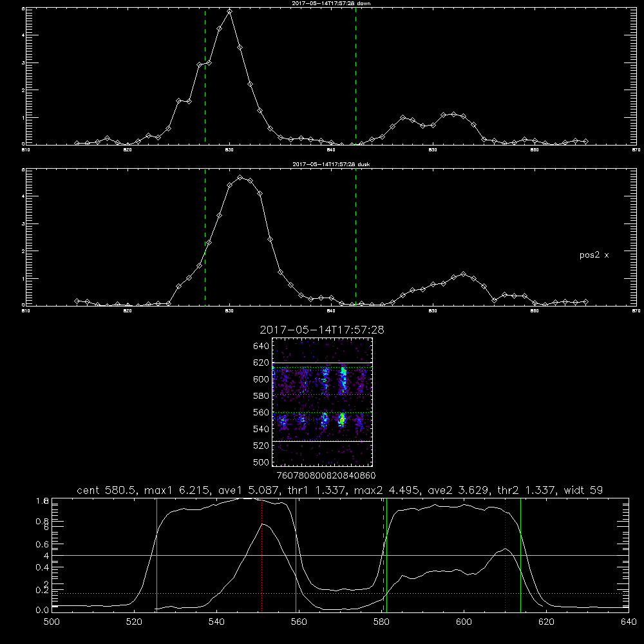This screenshot has height=644, width=644.
Task: Click the 'widt 59' value
Action: point(583,490)
